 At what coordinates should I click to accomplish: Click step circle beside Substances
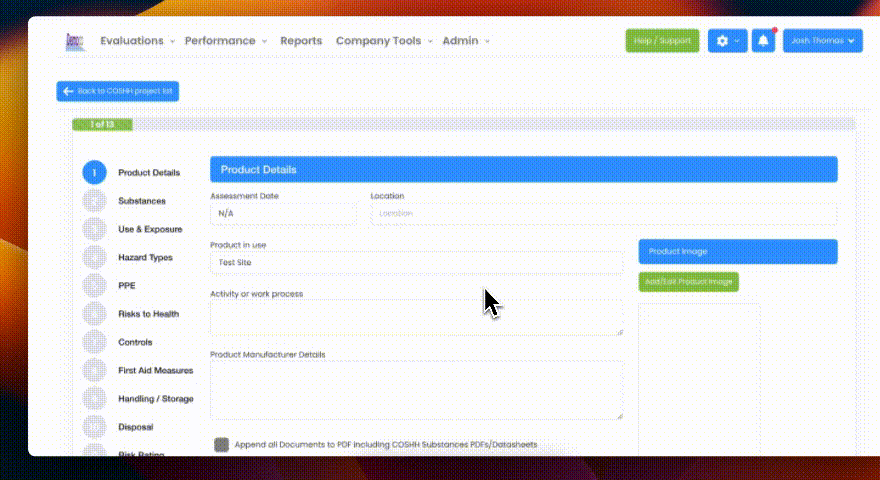(94, 200)
